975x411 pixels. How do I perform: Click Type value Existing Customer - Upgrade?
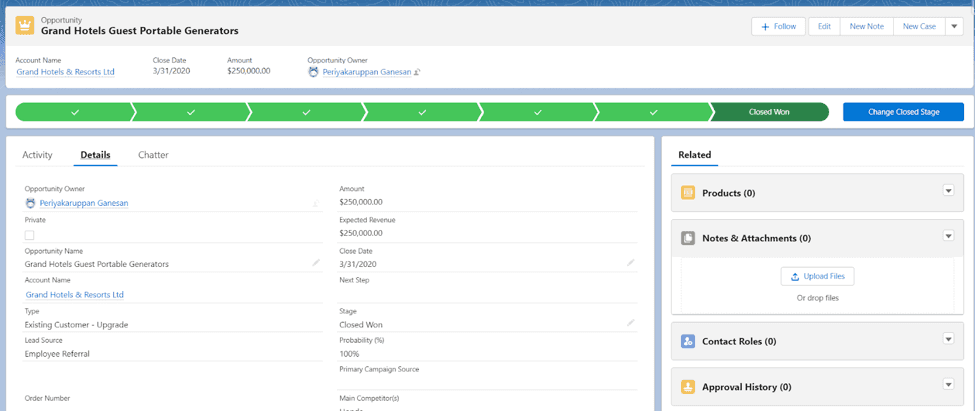(x=76, y=325)
